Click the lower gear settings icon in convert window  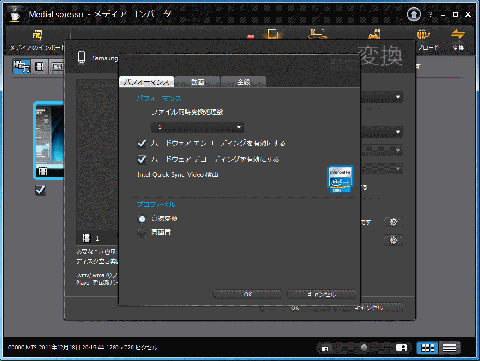pos(393,240)
